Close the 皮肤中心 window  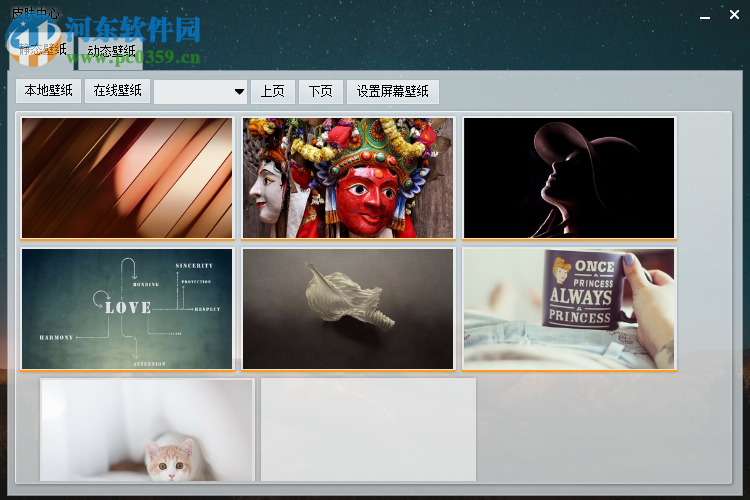click(x=734, y=15)
